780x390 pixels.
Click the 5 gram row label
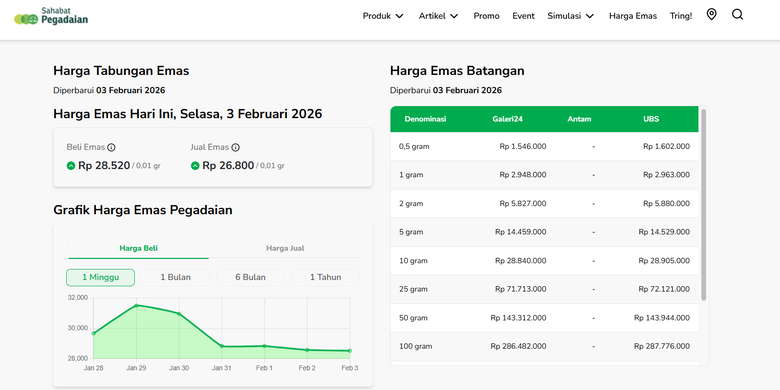coord(411,232)
